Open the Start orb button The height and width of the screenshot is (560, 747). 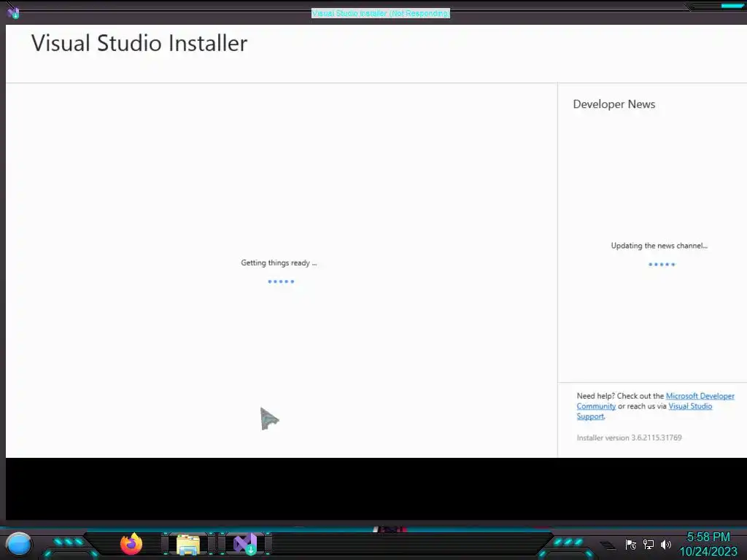(19, 544)
